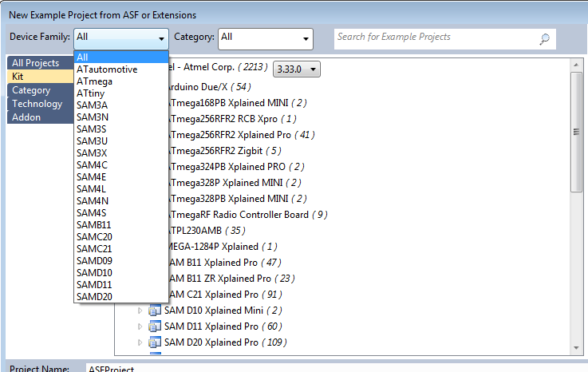Choose ATtiny device family
588x372 pixels.
(121, 93)
